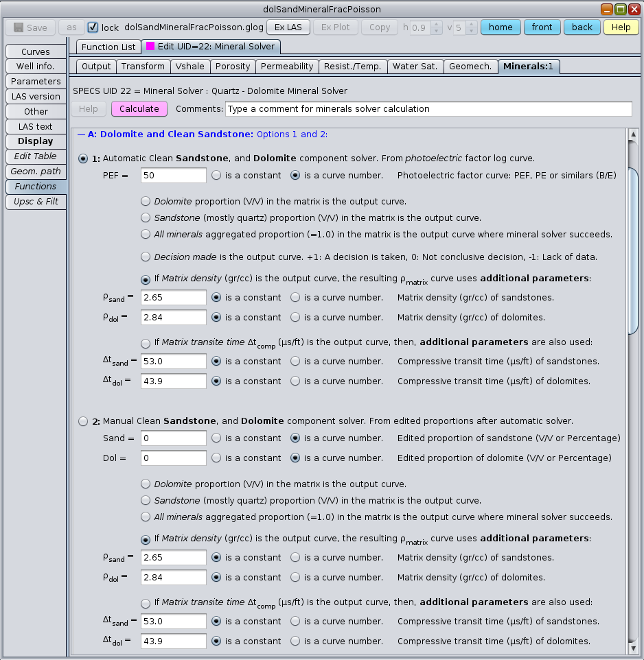Click the scroll down arrow of the panel
The width and height of the screenshot is (644, 660).
tap(632, 648)
